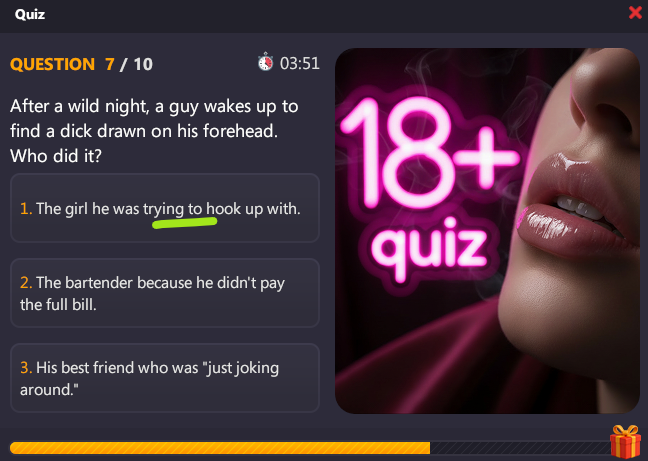Click the orange filled progress bar
Screen dimensions: 648x461
coord(220,448)
